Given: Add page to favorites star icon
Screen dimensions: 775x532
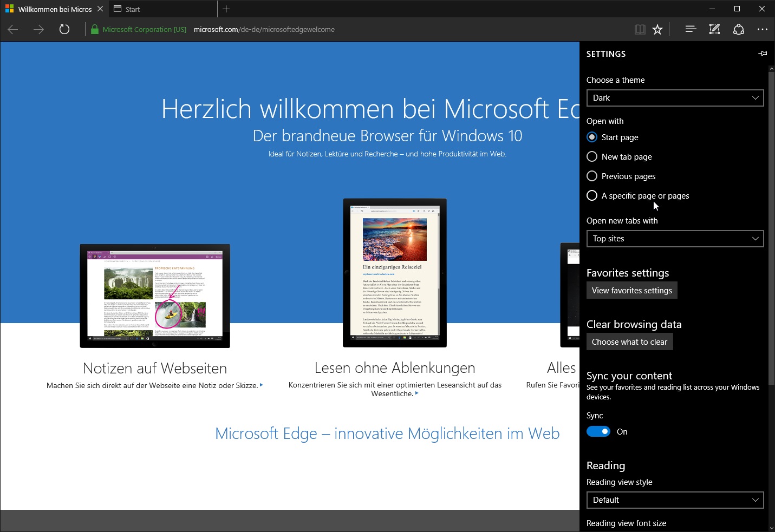Looking at the screenshot, I should coord(657,29).
